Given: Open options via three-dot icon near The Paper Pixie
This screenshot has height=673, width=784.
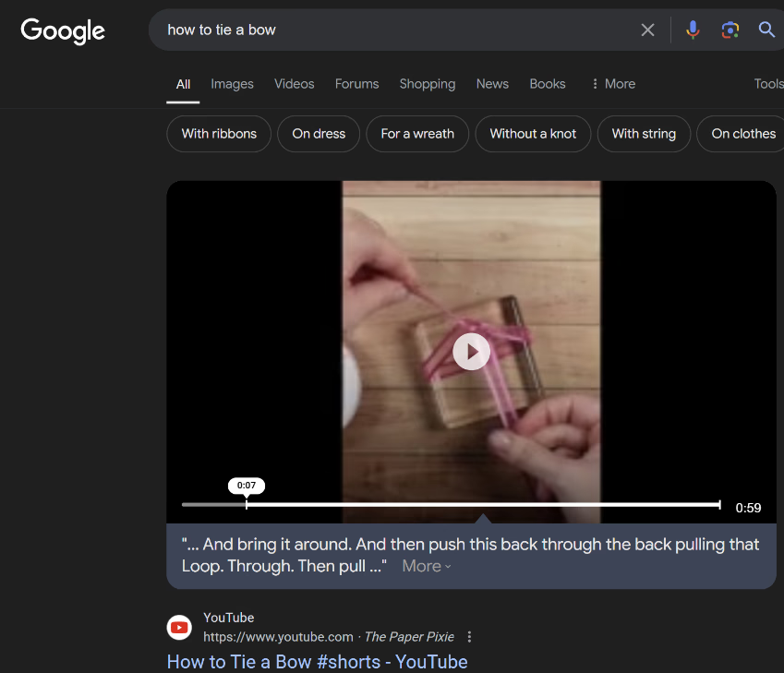Looking at the screenshot, I should [x=470, y=636].
